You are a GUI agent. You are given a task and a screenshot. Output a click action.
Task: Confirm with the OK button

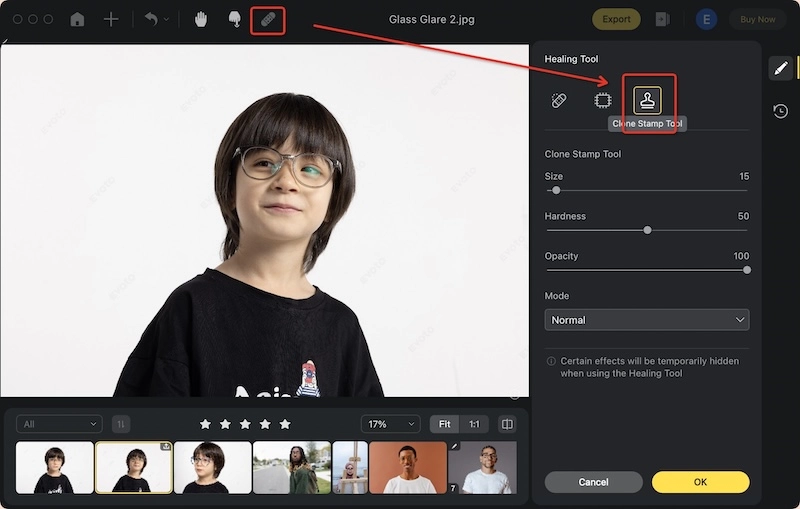point(701,482)
